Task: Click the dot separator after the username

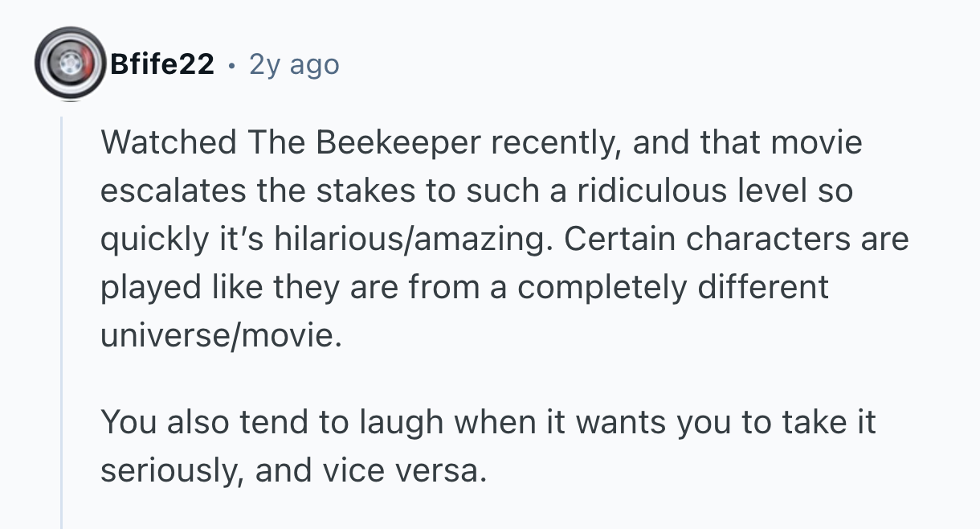Action: (231, 64)
